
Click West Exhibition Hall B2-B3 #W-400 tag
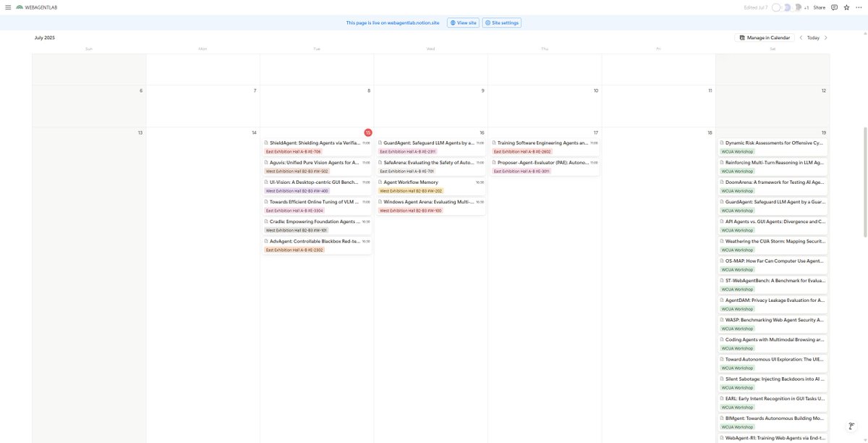[x=297, y=191]
